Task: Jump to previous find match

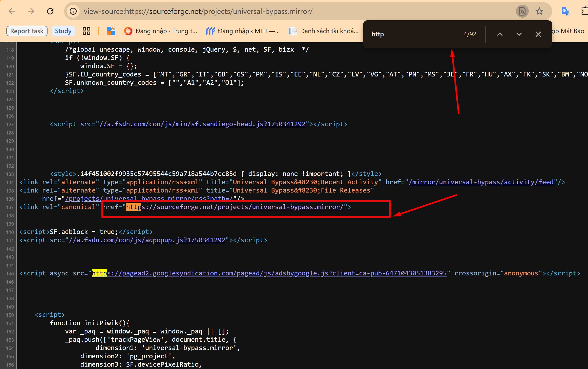Action: 500,34
